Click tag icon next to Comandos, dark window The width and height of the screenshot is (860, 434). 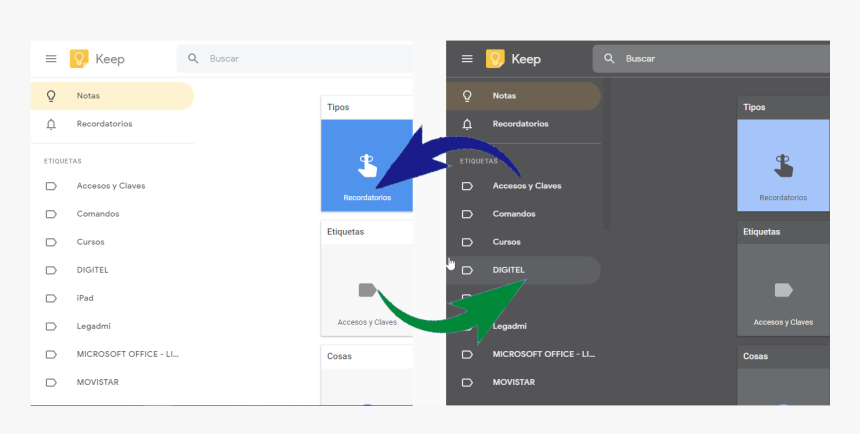coord(467,214)
